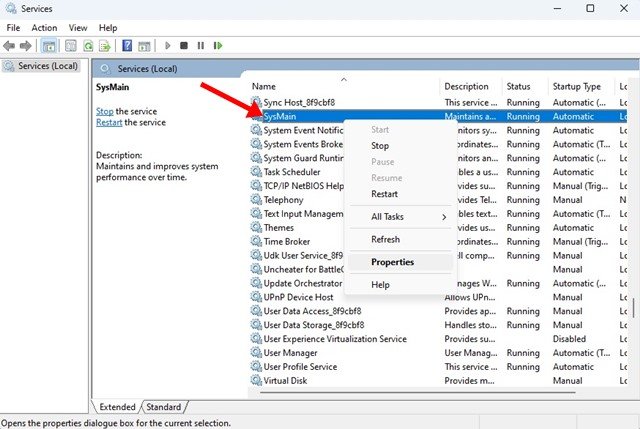Click the gear icon beside User Manager

click(256, 352)
